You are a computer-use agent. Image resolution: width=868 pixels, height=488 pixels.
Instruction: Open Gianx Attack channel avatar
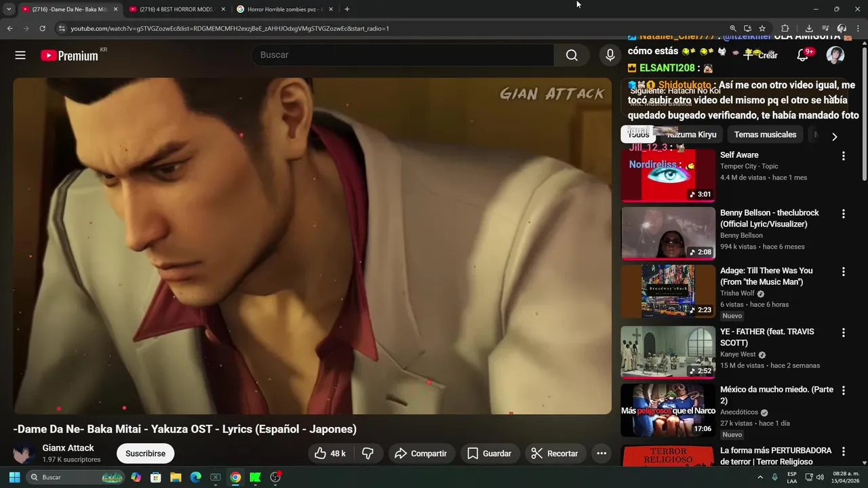24,453
